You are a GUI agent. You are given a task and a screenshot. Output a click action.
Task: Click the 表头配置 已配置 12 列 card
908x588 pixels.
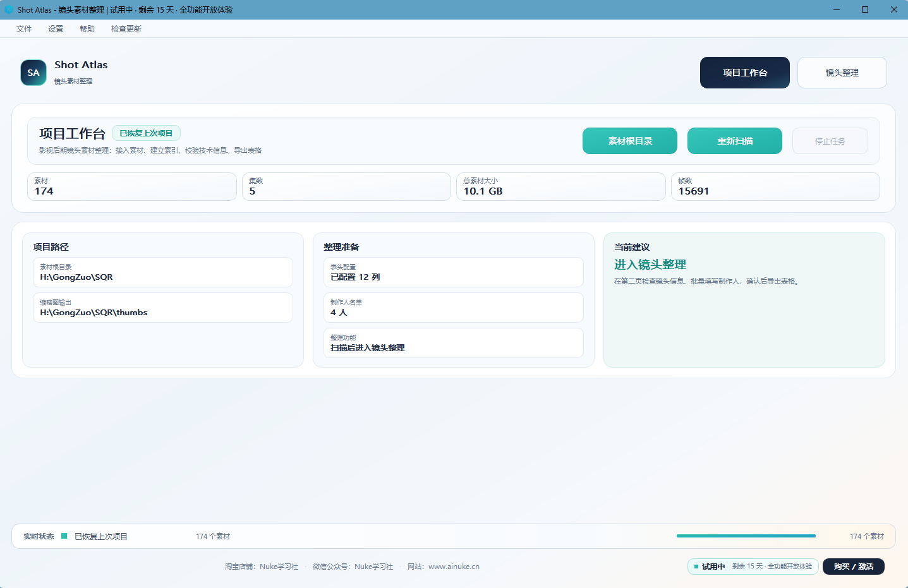(x=454, y=272)
